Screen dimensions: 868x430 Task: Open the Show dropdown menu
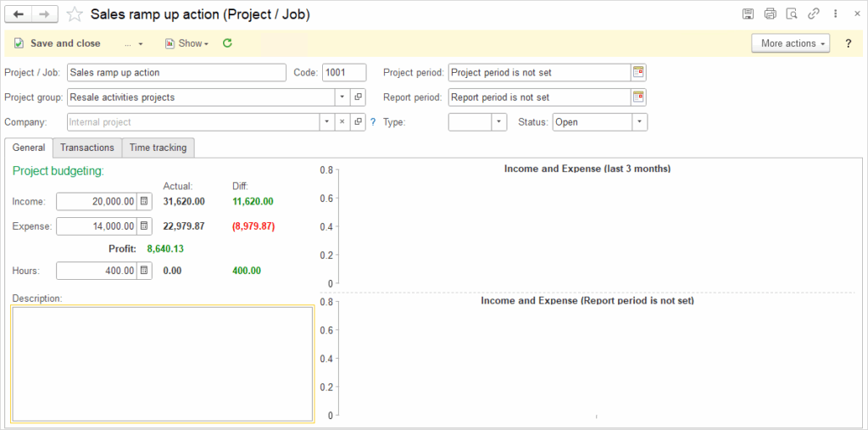(187, 43)
